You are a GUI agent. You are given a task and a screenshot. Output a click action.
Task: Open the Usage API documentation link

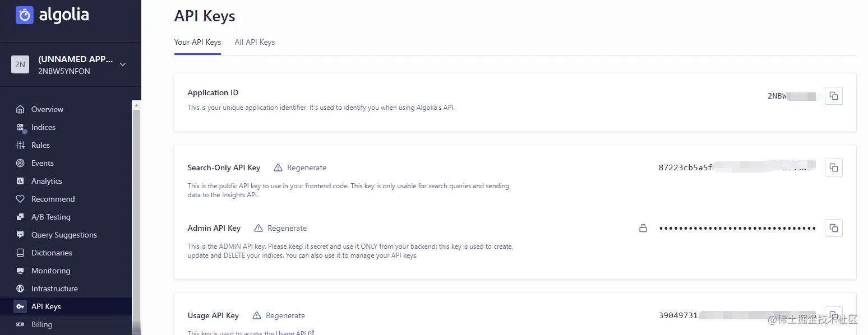[x=295, y=333]
